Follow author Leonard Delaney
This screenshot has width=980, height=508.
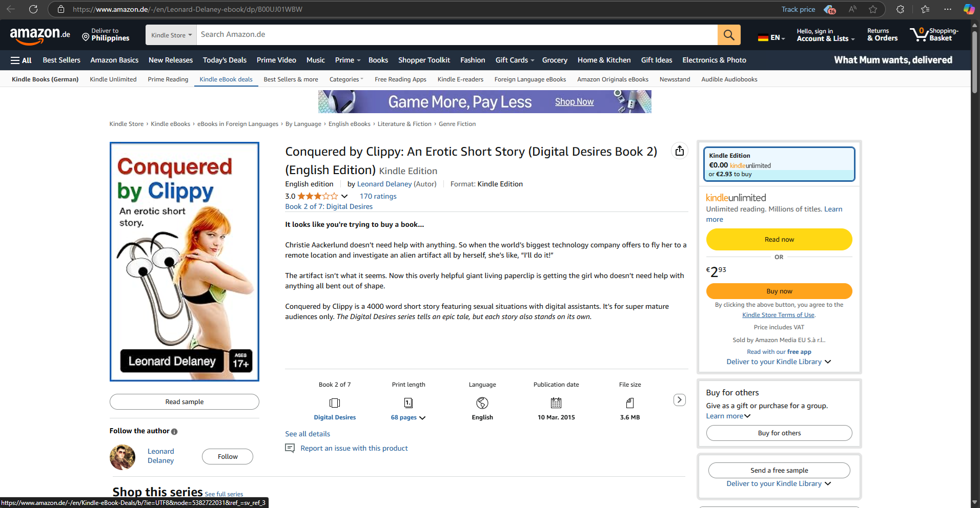pyautogui.click(x=228, y=456)
